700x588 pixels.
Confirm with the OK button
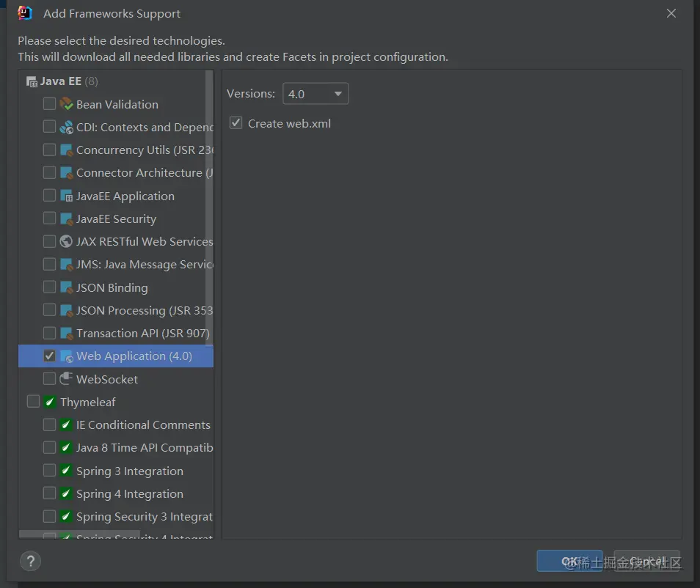coord(569,561)
